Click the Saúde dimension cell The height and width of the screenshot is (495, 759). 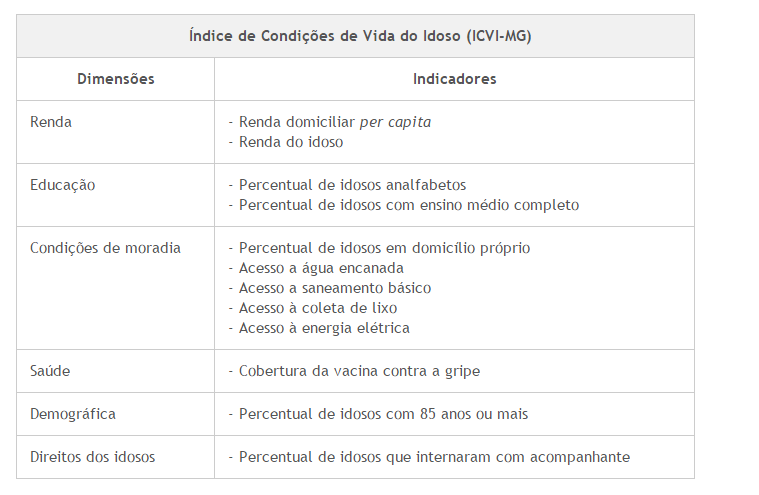tap(50, 371)
